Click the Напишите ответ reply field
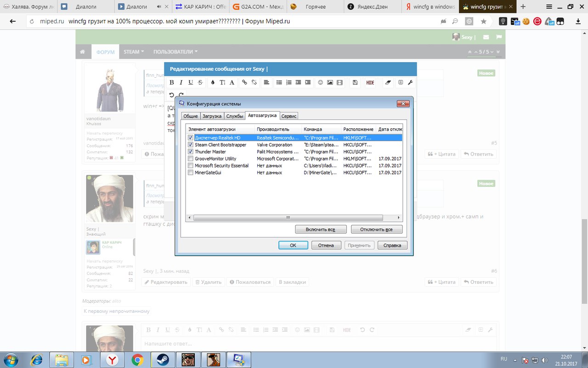 click(x=319, y=344)
